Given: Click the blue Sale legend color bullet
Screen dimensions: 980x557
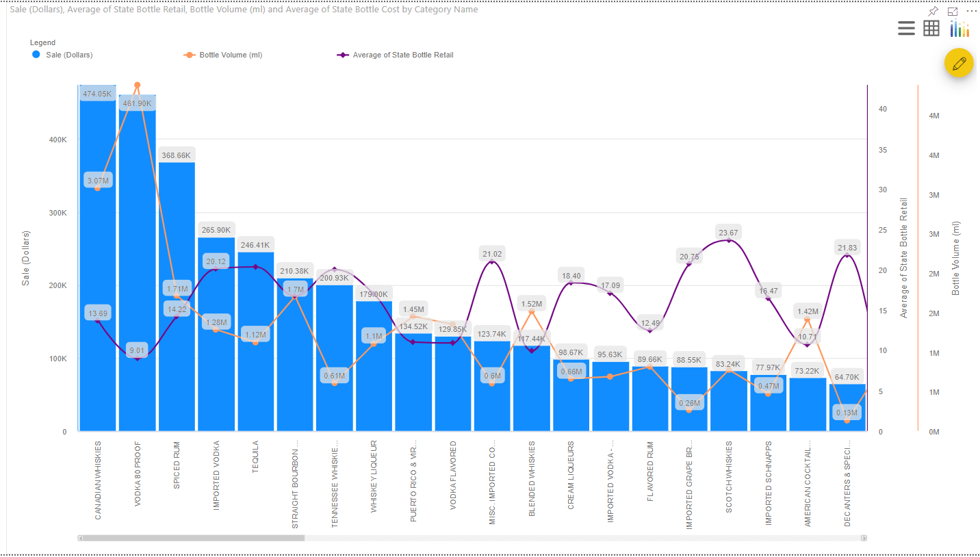Looking at the screenshot, I should [x=36, y=55].
